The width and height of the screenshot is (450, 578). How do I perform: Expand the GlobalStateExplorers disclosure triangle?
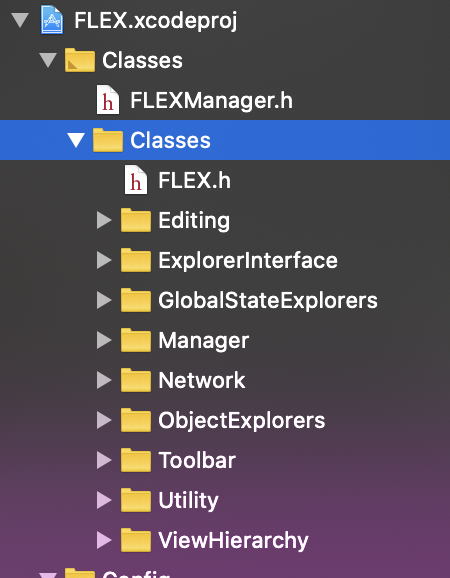104,300
